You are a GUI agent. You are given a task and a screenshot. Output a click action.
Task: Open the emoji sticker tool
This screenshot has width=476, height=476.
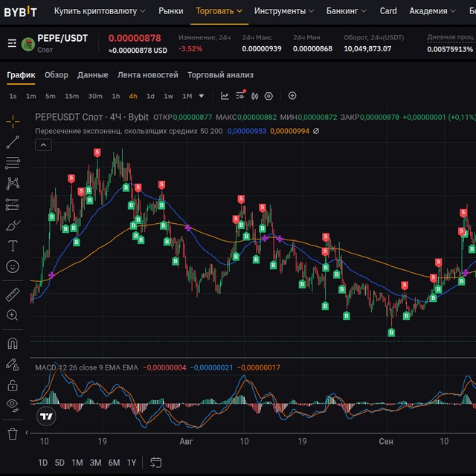tap(13, 266)
